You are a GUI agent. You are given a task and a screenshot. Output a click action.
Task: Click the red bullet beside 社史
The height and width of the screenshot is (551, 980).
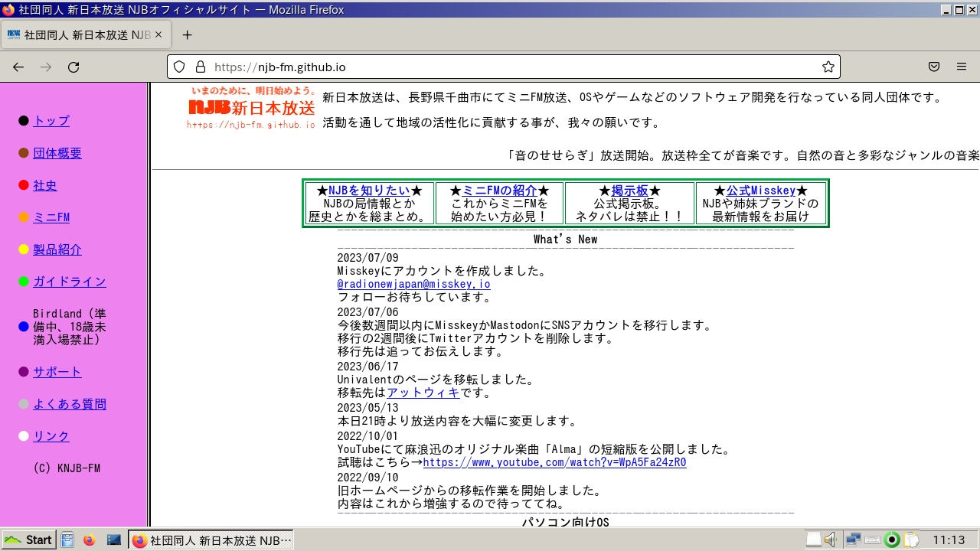coord(24,185)
